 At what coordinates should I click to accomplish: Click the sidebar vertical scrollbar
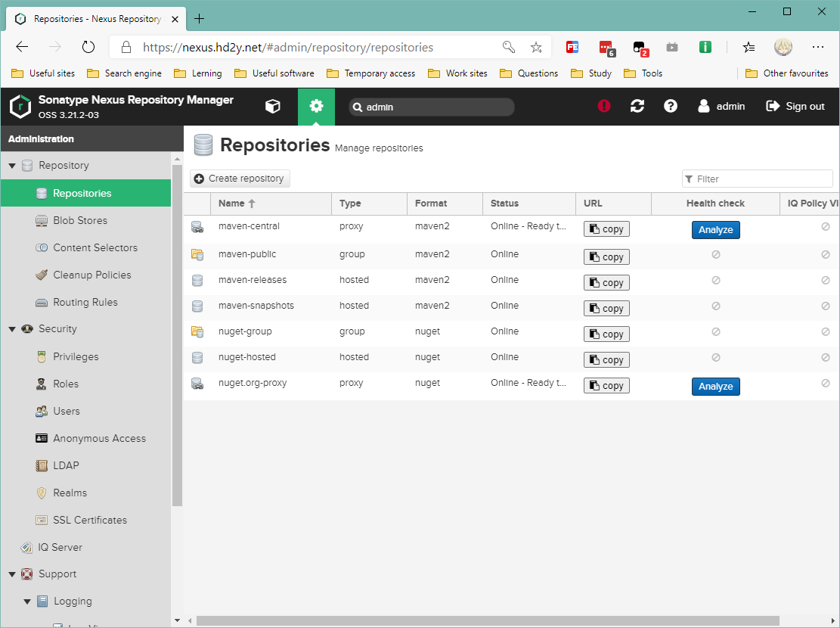point(178,335)
